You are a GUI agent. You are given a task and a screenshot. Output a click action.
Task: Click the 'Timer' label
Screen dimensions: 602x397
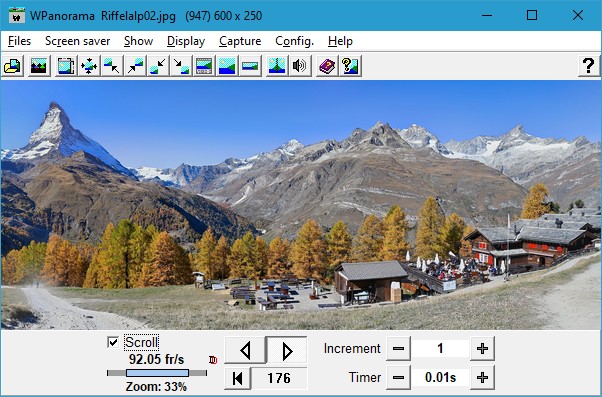[x=365, y=377]
